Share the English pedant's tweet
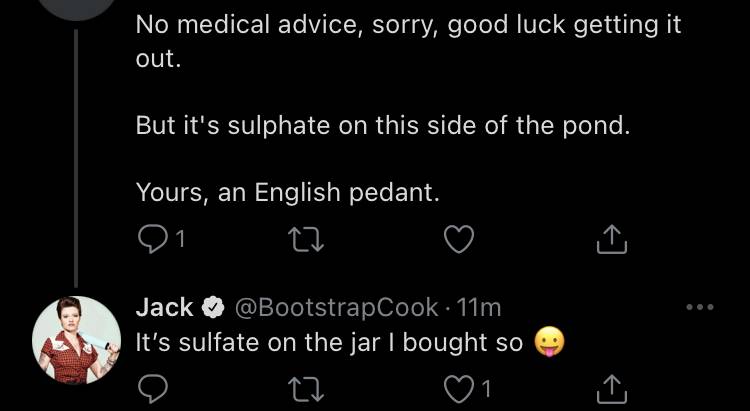 tap(612, 239)
